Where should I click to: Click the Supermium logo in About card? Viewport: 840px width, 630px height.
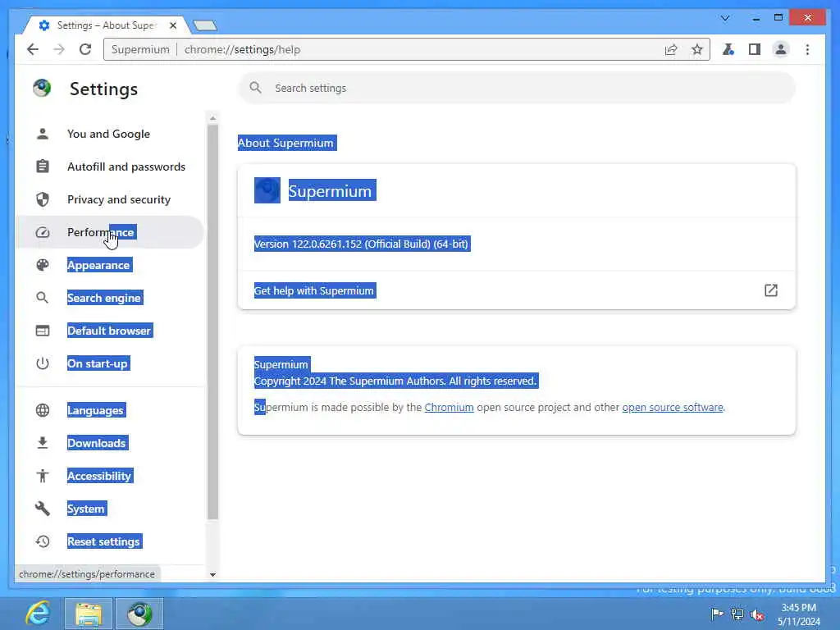pyautogui.click(x=267, y=190)
